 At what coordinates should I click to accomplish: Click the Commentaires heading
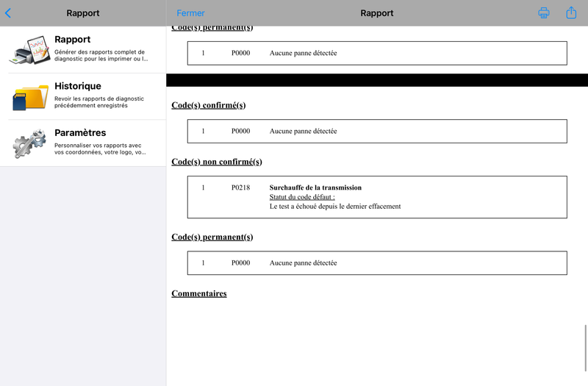pos(199,293)
